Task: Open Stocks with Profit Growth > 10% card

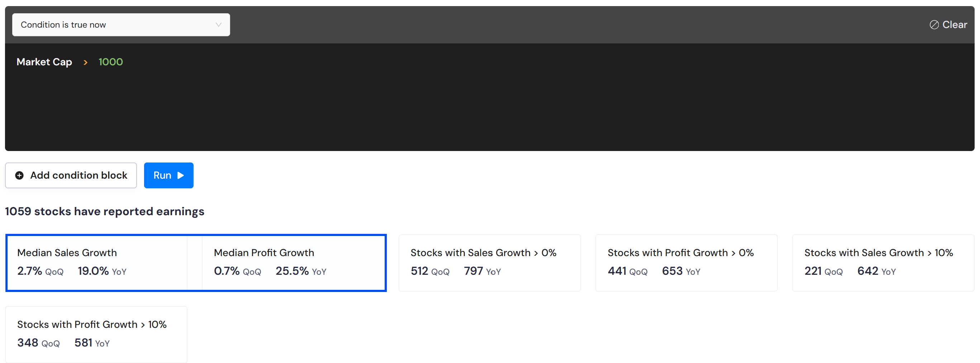Action: coord(96,334)
